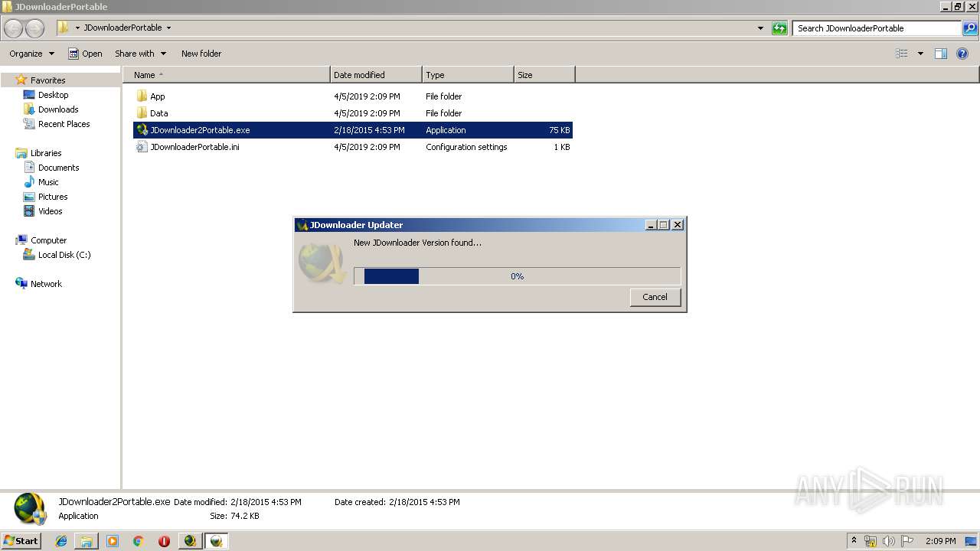This screenshot has height=551, width=980.
Task: Close the JDownloader Updater dialog
Action: (677, 225)
